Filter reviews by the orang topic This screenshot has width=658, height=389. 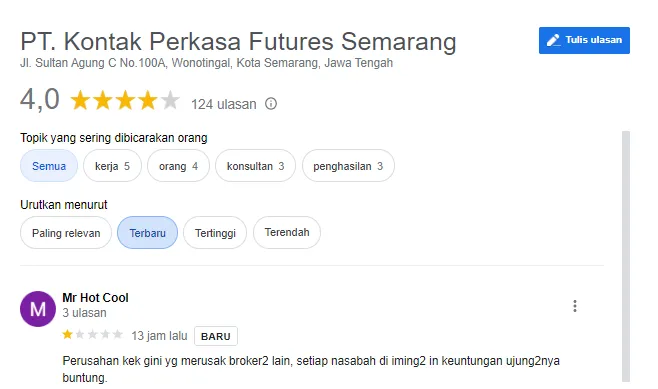pyautogui.click(x=178, y=166)
